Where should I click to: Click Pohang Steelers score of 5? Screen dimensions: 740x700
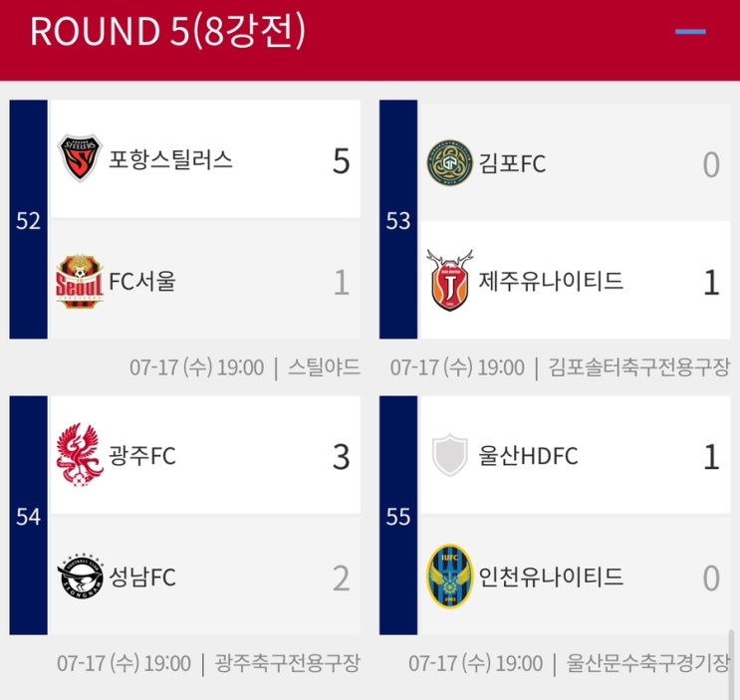(x=341, y=161)
